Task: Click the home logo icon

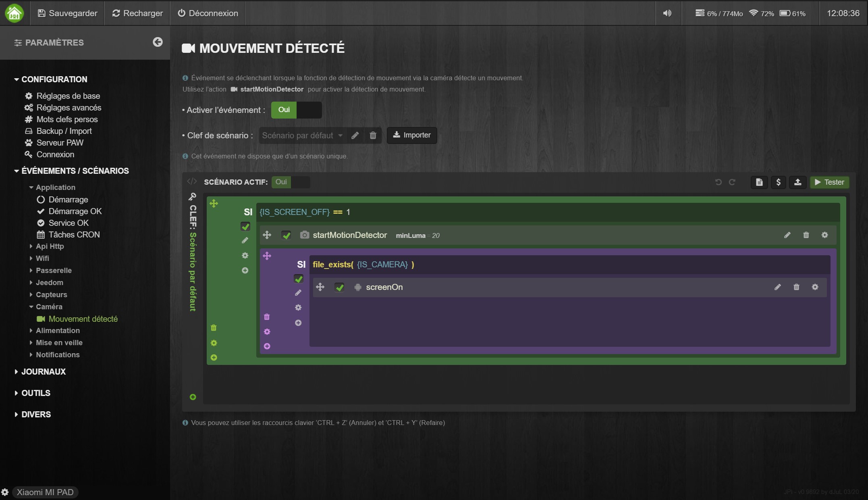Action: [x=15, y=13]
